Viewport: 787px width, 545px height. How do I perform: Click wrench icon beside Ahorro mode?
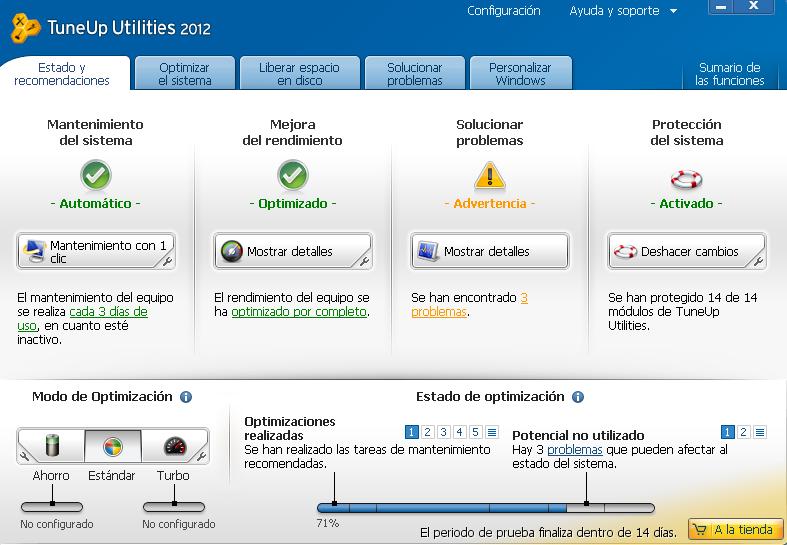point(24,456)
